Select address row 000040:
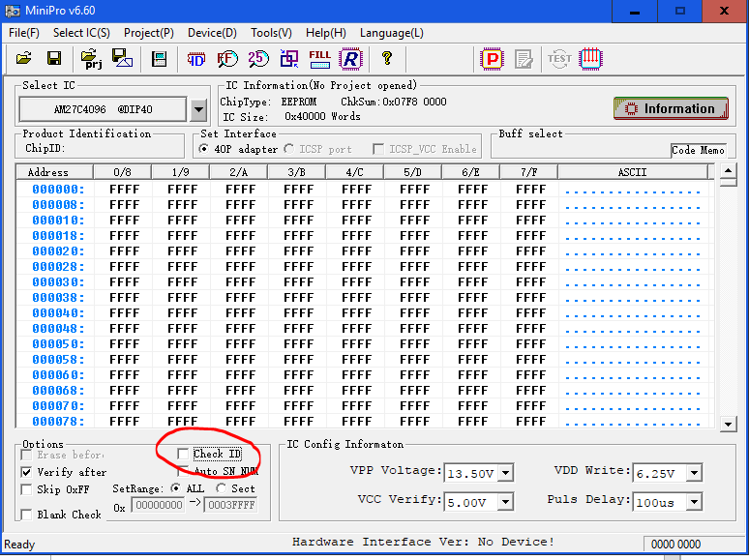The image size is (749, 560). [x=58, y=313]
